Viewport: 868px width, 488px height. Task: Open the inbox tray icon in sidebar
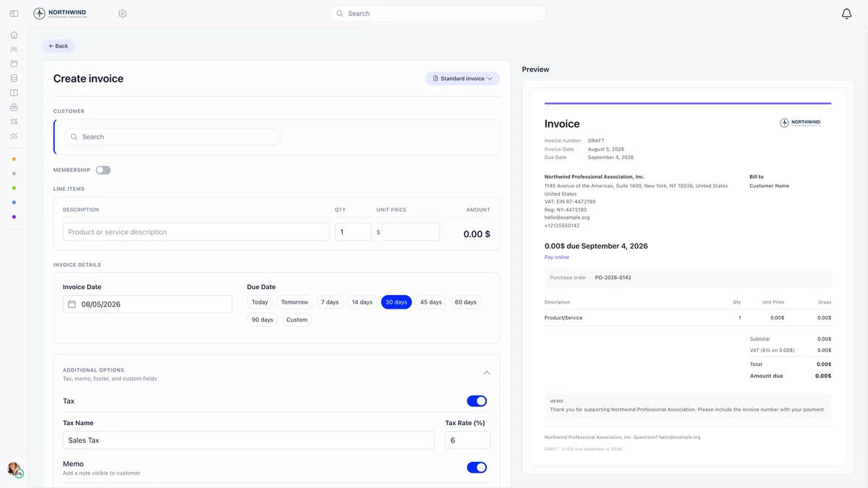pyautogui.click(x=14, y=107)
